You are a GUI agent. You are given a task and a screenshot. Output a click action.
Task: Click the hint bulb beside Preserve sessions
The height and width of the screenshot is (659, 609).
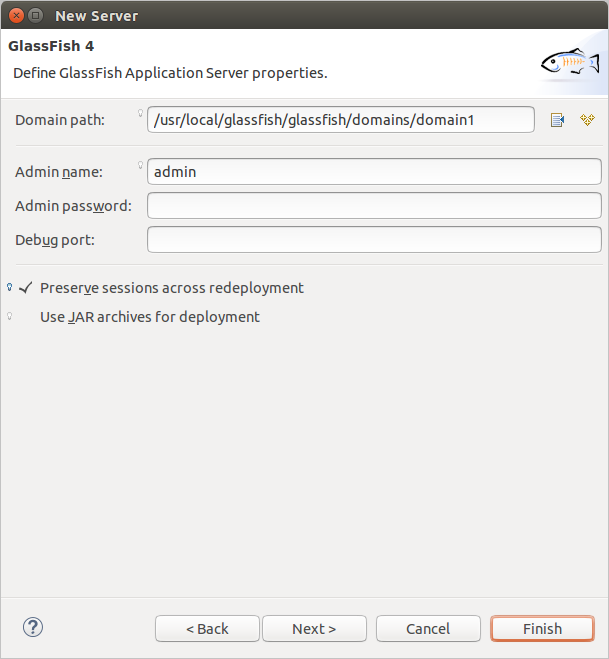click(10, 287)
